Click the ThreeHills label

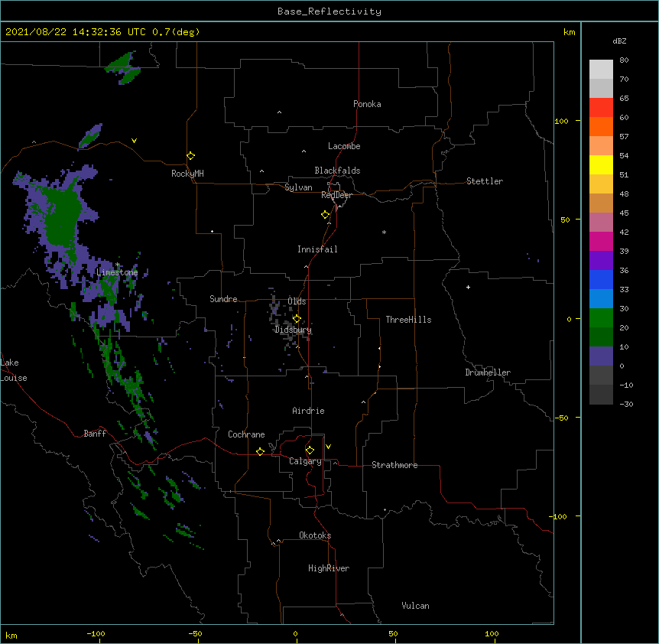(408, 320)
